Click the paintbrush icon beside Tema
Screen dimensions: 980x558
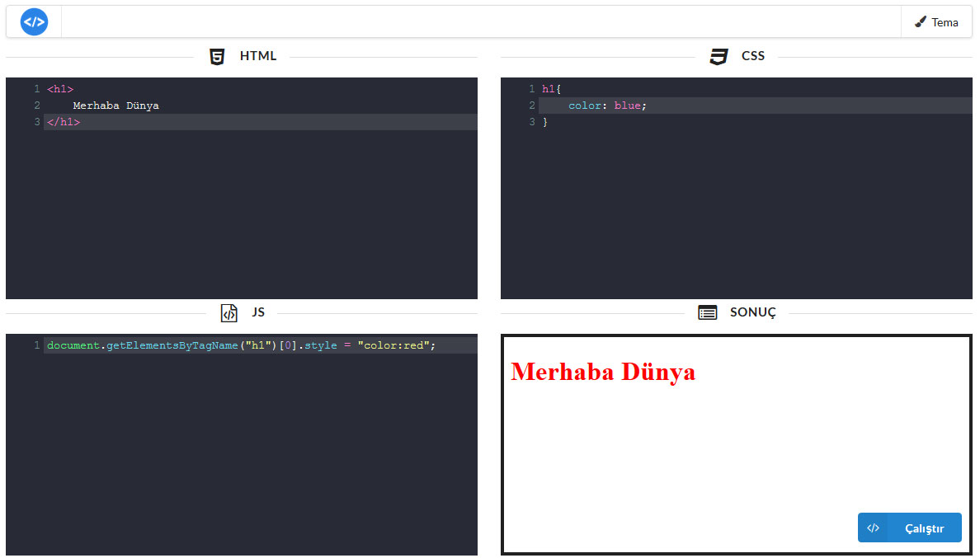[x=921, y=22]
